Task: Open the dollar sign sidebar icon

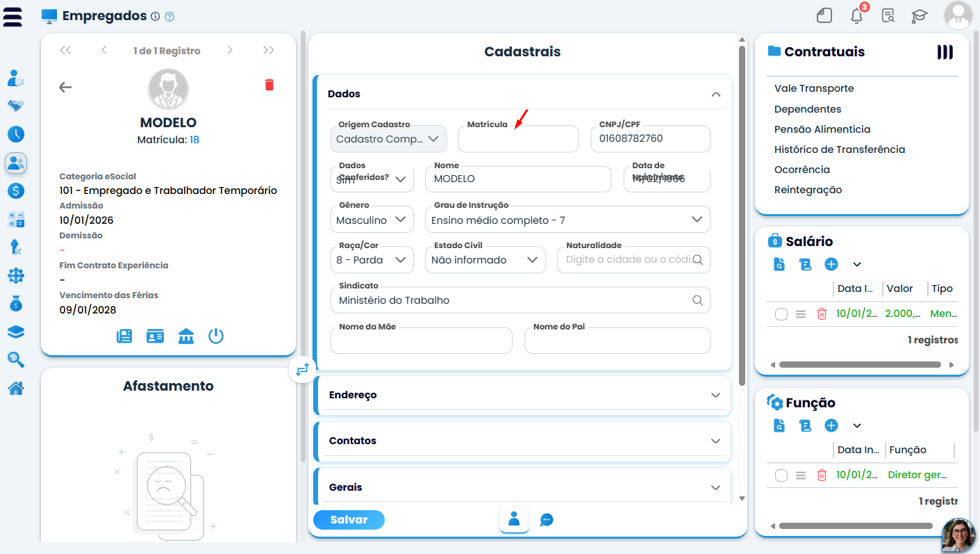Action: click(x=16, y=190)
